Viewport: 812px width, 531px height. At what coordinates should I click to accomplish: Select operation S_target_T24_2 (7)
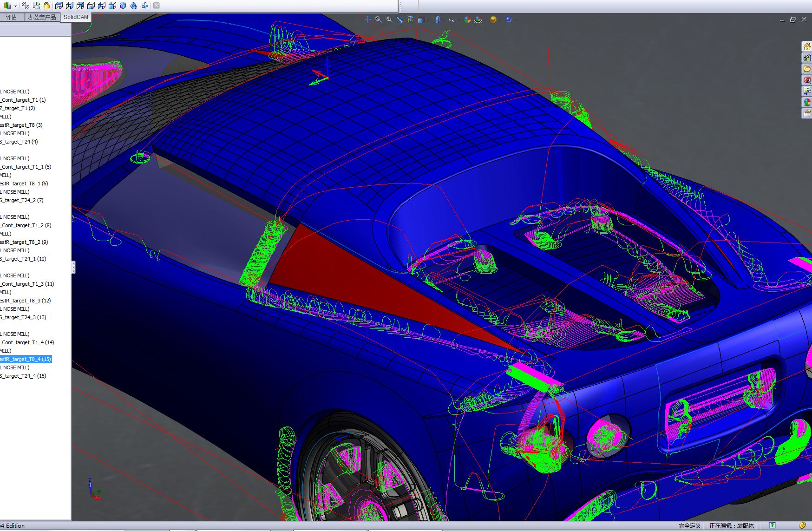click(22, 200)
